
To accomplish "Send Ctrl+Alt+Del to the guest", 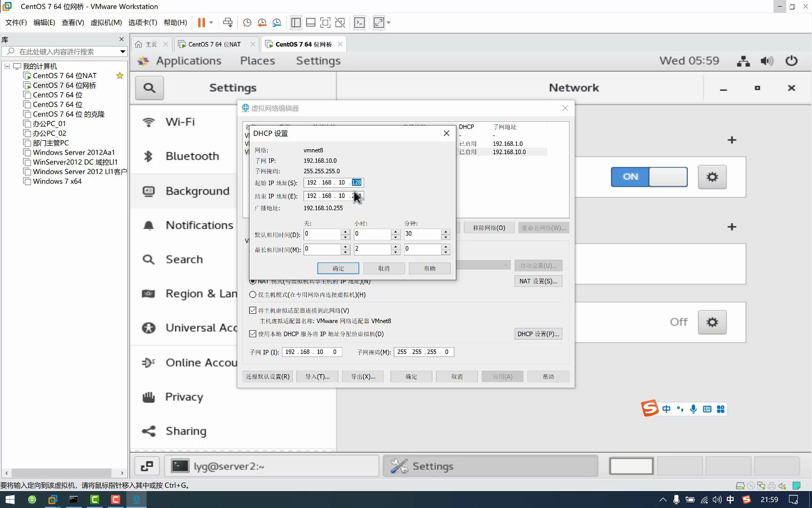I will click(227, 22).
